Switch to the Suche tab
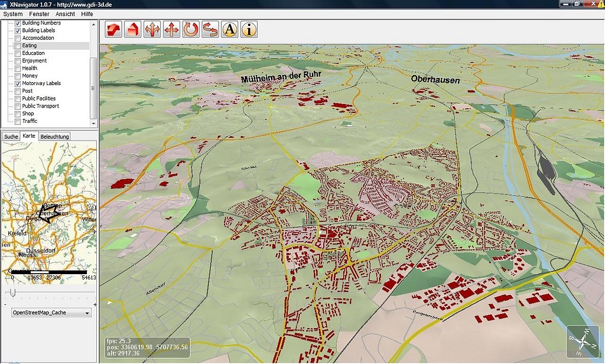The width and height of the screenshot is (605, 364). (11, 136)
